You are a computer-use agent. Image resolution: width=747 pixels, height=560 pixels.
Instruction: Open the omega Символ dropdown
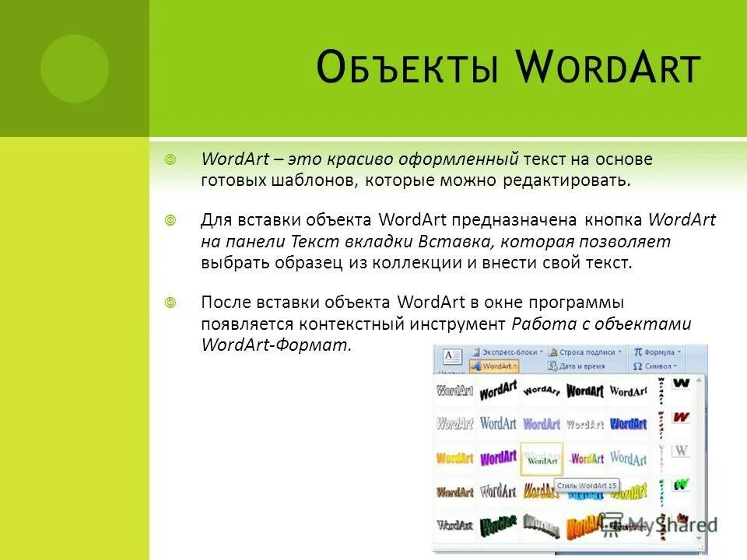tap(655, 366)
